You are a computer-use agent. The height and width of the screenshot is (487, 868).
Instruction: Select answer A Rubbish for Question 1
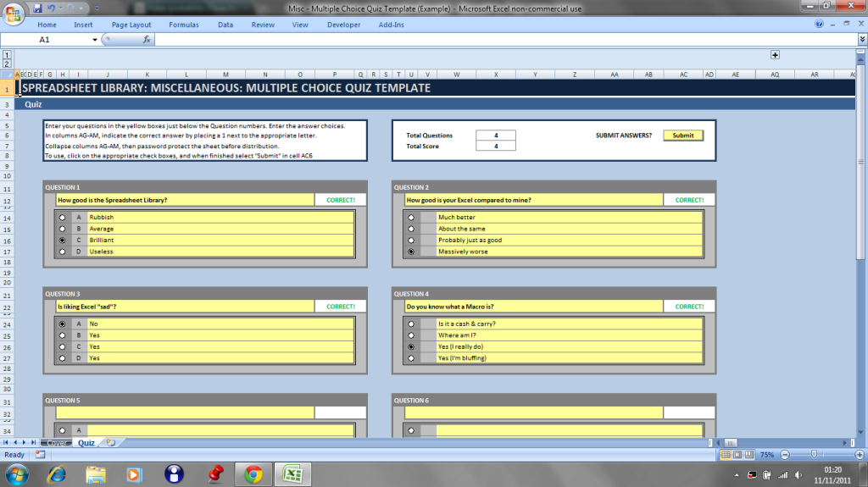(63, 218)
